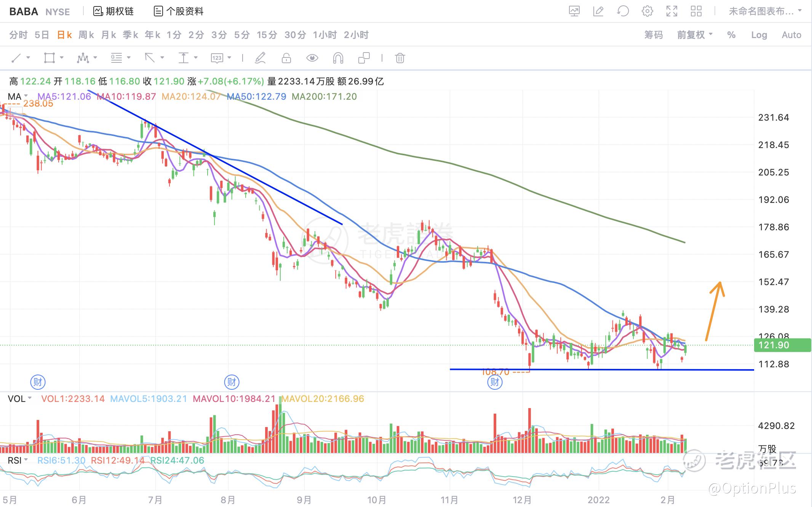Click the BABA ticker symbol

(x=24, y=11)
